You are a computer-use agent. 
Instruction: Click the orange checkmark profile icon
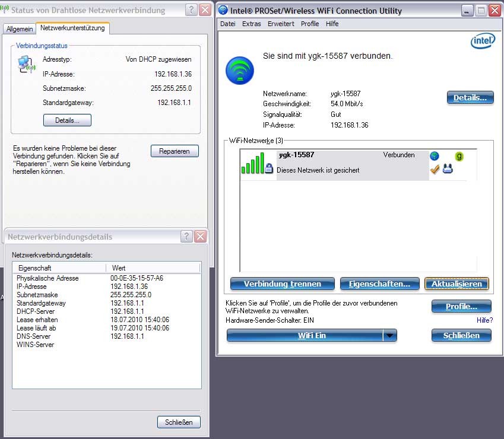point(435,170)
